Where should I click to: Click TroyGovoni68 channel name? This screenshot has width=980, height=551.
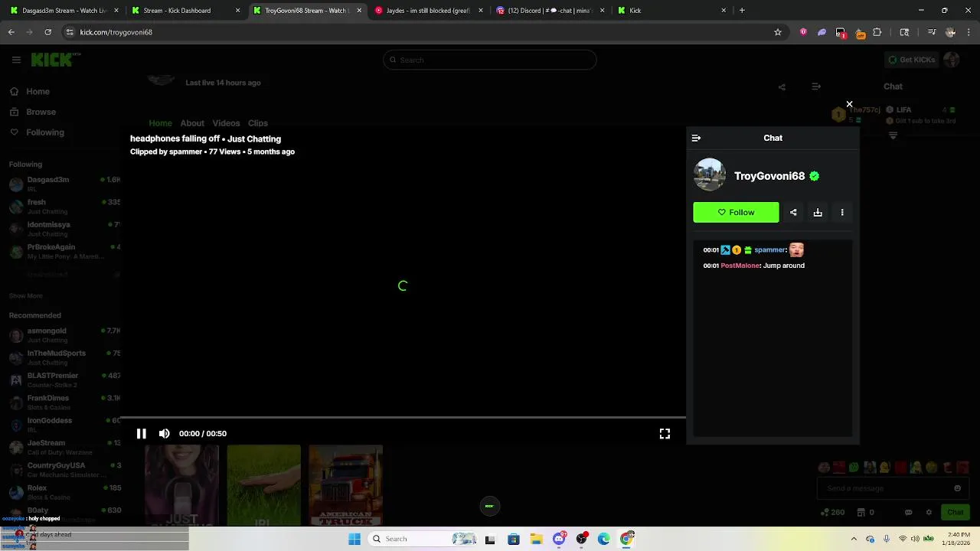tap(769, 176)
